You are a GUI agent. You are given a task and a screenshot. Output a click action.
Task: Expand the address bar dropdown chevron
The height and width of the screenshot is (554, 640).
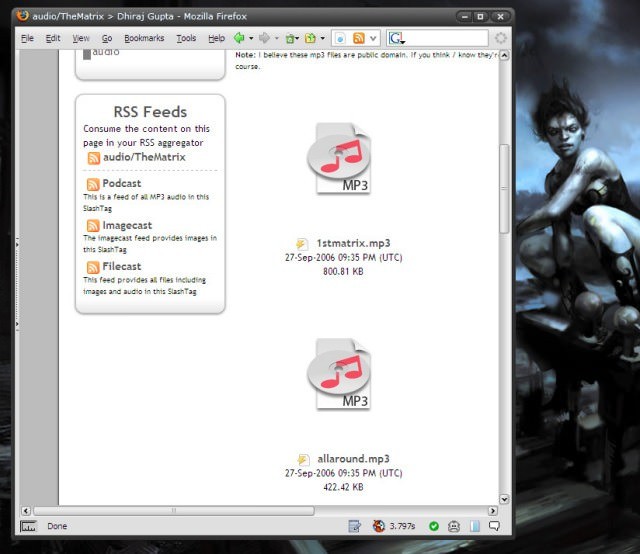[373, 38]
